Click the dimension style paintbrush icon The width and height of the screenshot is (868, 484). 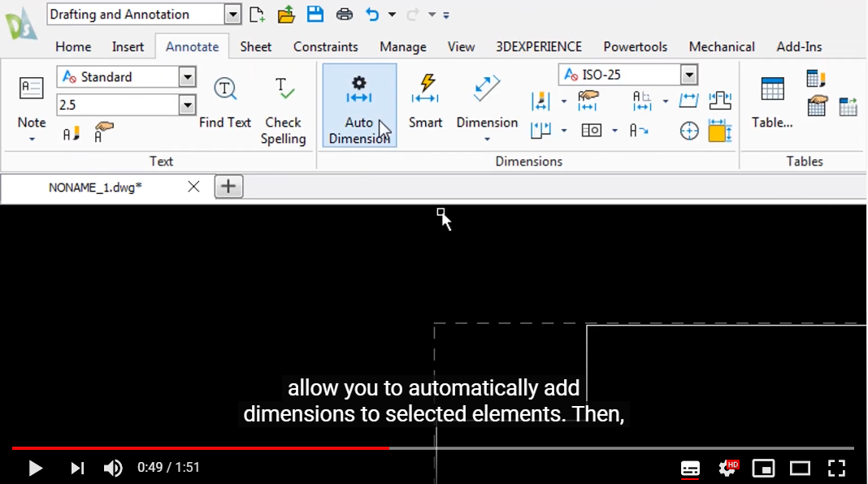pyautogui.click(x=540, y=101)
